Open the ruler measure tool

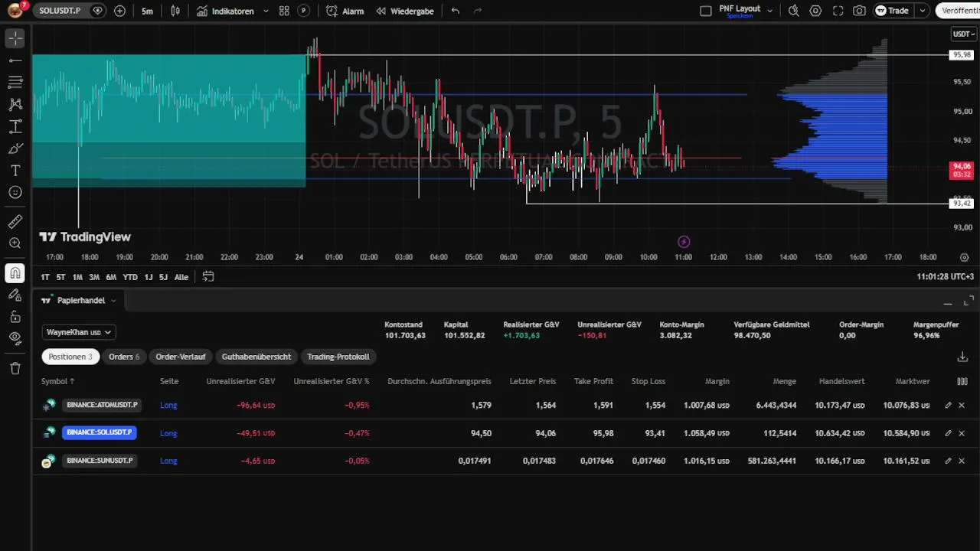pyautogui.click(x=15, y=222)
